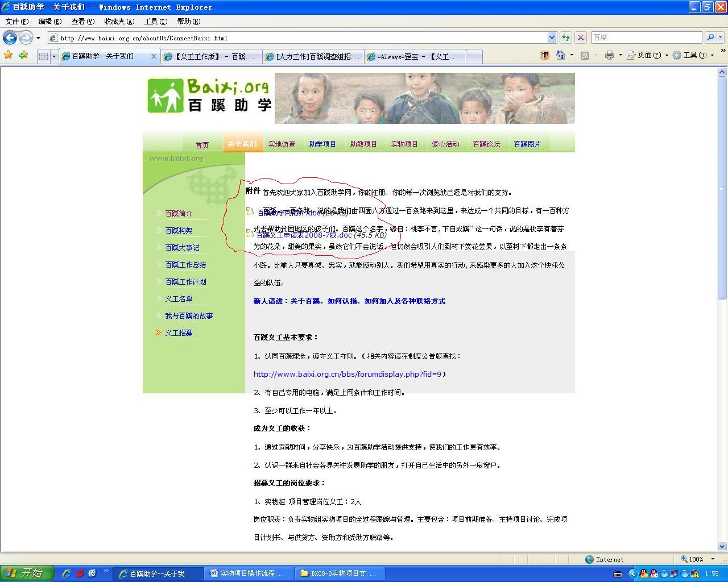Image resolution: width=728 pixels, height=582 pixels.
Task: Open the 收藏夹 (Favorites) menu
Action: point(119,21)
